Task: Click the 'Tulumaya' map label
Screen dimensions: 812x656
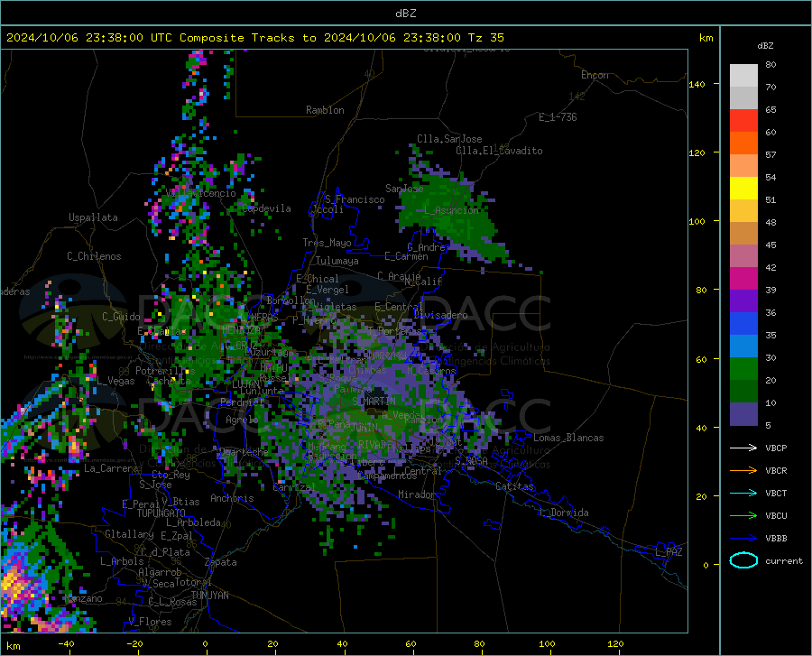Action: 337,261
